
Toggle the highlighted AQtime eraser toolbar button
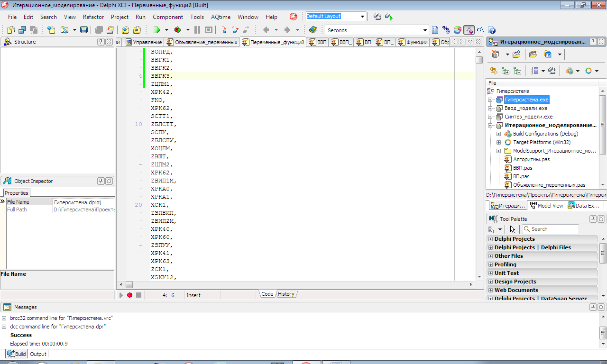[x=469, y=30]
